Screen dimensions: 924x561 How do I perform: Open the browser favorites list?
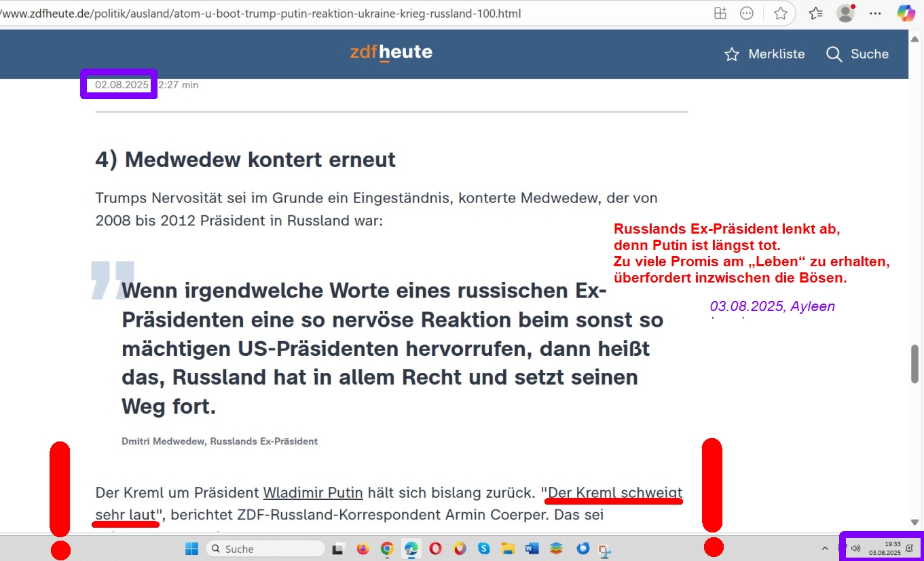[x=815, y=13]
